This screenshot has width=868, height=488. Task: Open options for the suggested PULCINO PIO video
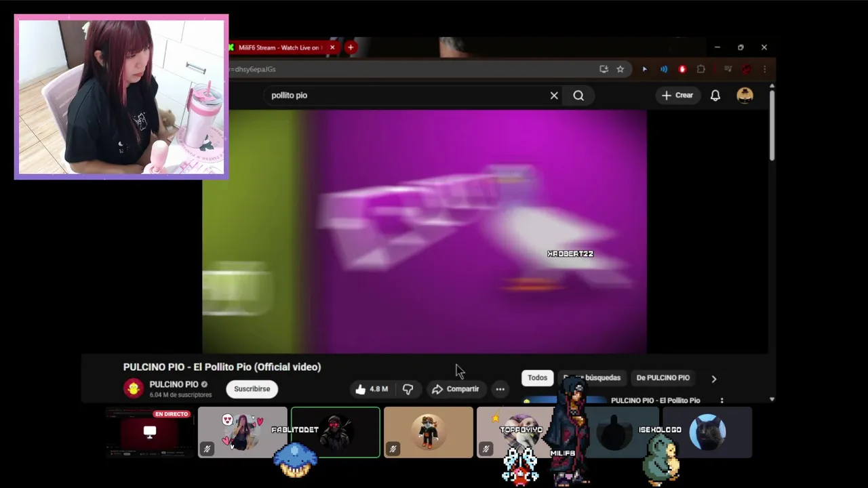[722, 401]
